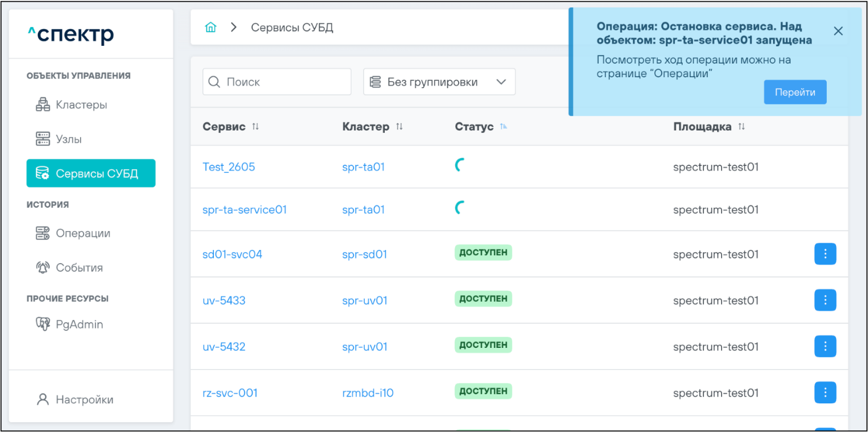Open the Test_2605 service link

pos(229,167)
